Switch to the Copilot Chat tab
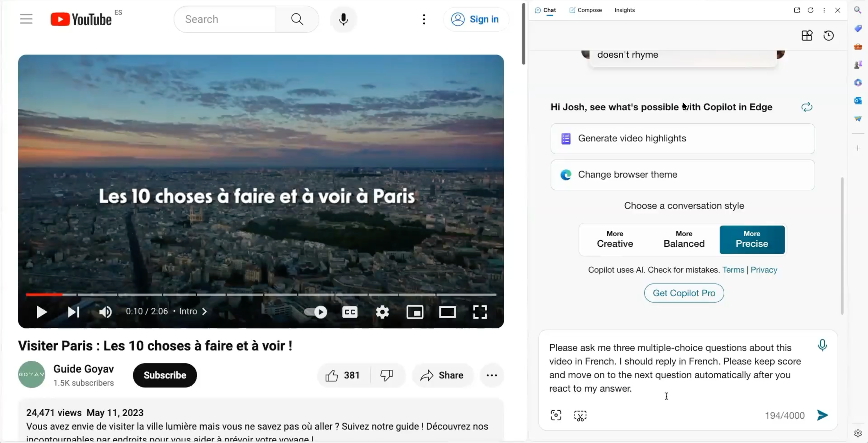 coord(545,10)
